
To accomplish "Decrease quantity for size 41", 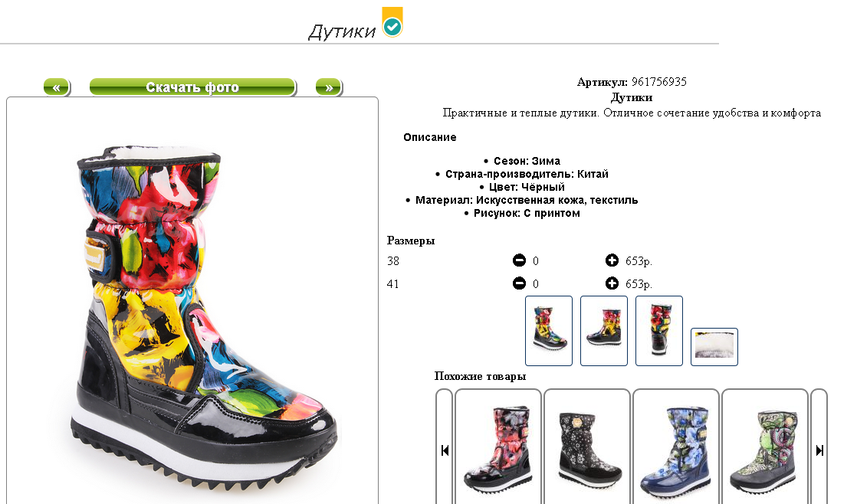I will click(519, 283).
